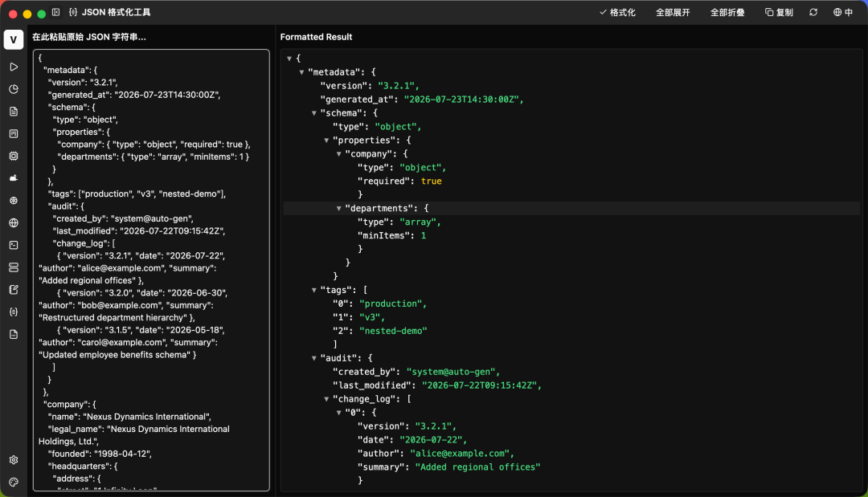This screenshot has height=497, width=868.
Task: Open the note edit sidebar icon
Action: tap(14, 290)
